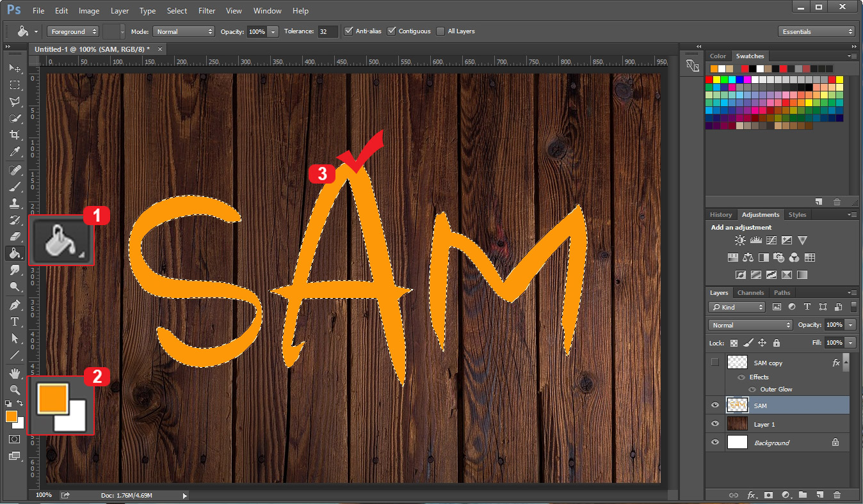Open the Mode Normal dropdown in options bar
This screenshot has width=863, height=504.
pos(184,31)
